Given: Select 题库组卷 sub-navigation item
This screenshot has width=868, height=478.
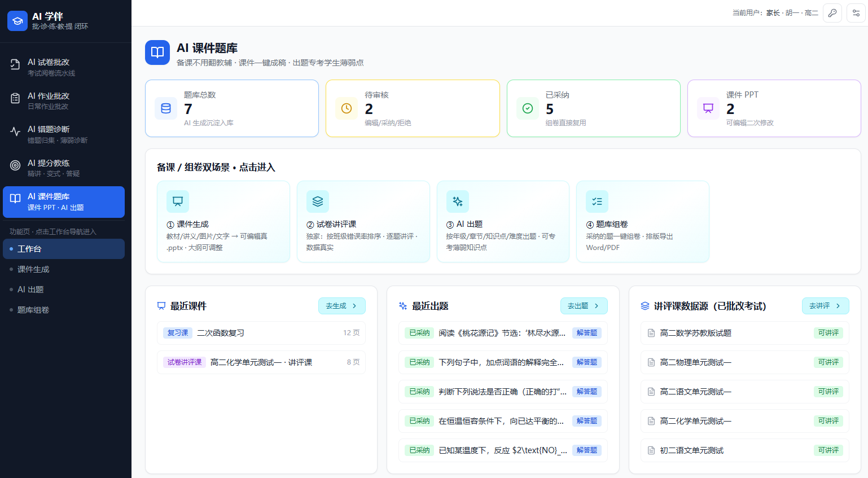Looking at the screenshot, I should [x=64, y=310].
